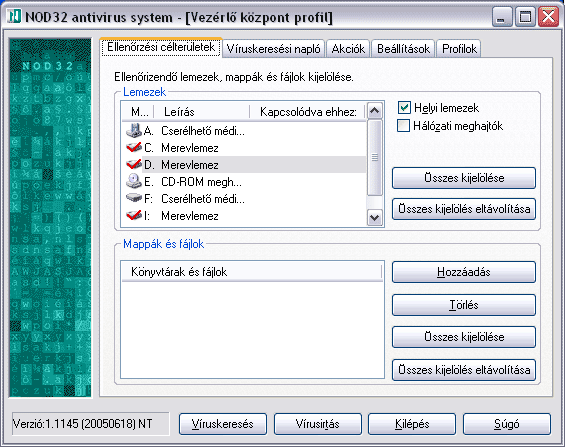Image resolution: width=565 pixels, height=447 pixels.
Task: Exit with the Kilépés button
Action: coord(412,424)
